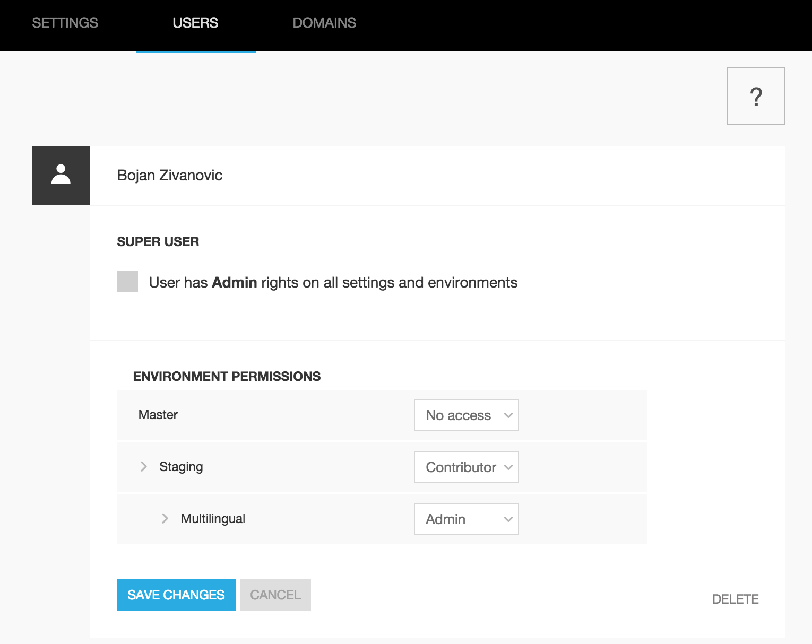Expand the Staging environment chevron
Viewport: 812px width, 644px height.
click(143, 466)
